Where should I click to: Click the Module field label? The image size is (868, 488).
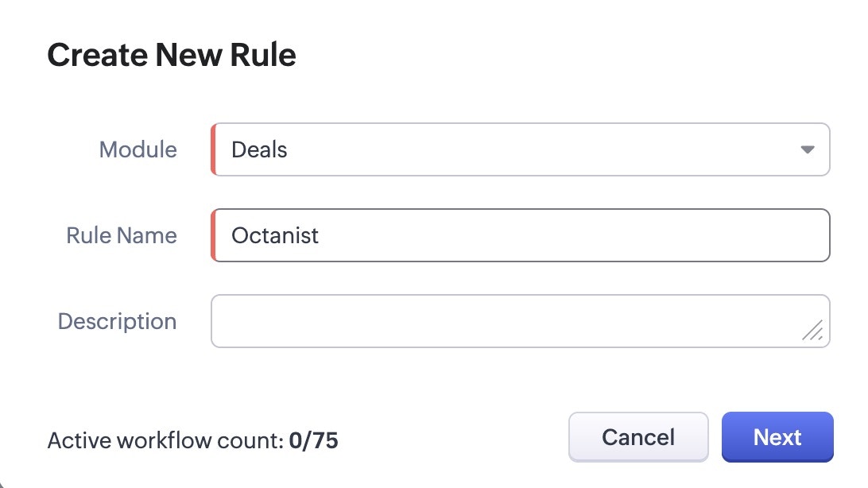(137, 149)
